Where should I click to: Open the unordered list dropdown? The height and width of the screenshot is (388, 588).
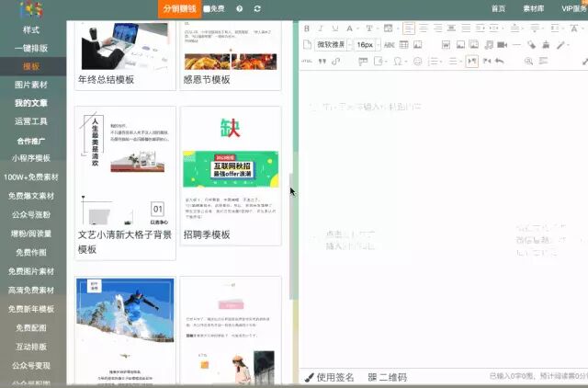click(455, 61)
